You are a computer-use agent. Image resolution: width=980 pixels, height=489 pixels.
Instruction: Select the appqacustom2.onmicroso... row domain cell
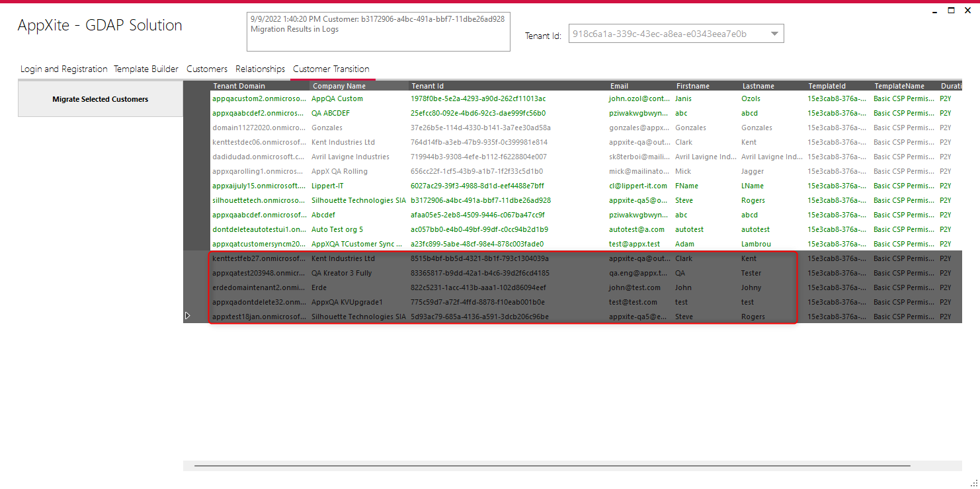tap(260, 98)
